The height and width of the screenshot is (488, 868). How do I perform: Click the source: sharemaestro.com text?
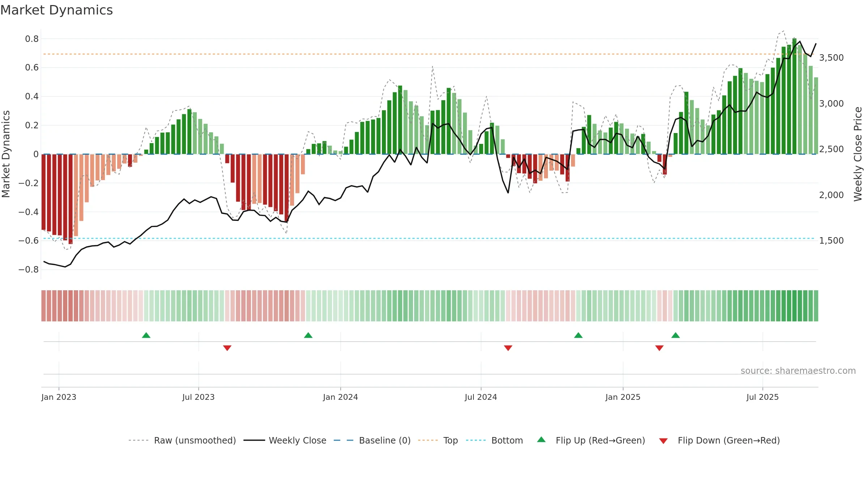[x=798, y=371]
